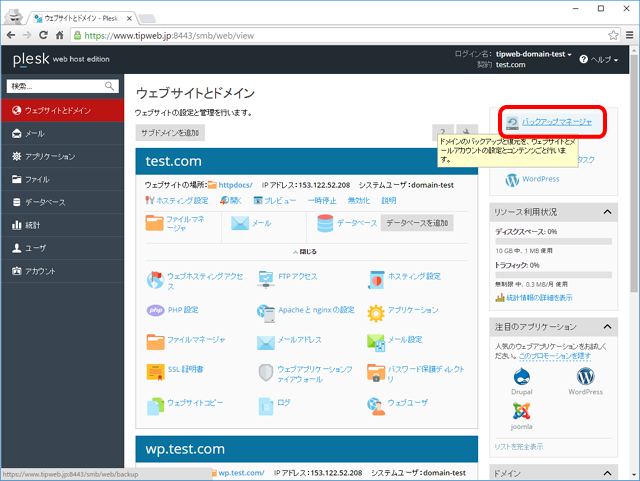Open the Chrome hamburger menu
640x481 pixels.
[x=630, y=35]
